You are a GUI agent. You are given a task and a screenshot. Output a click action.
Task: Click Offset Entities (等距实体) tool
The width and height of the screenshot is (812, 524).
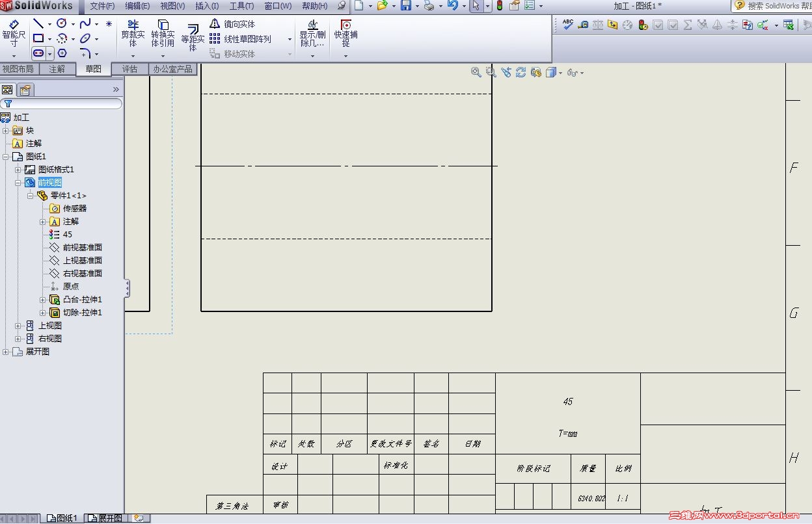click(193, 38)
